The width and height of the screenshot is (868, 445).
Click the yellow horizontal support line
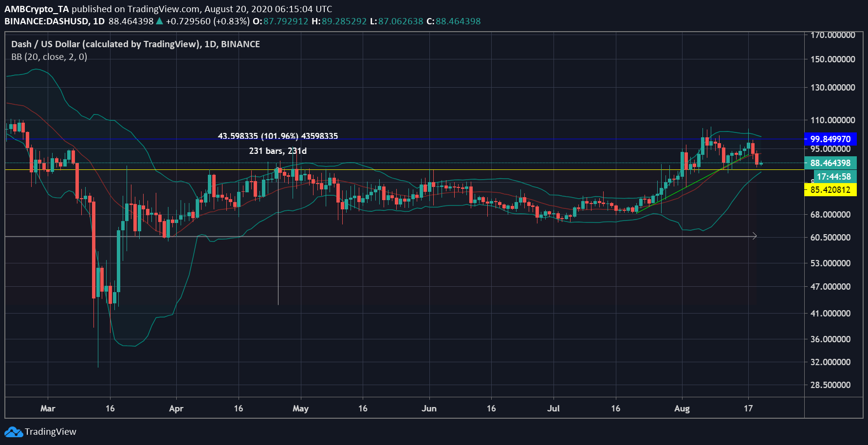click(x=389, y=170)
